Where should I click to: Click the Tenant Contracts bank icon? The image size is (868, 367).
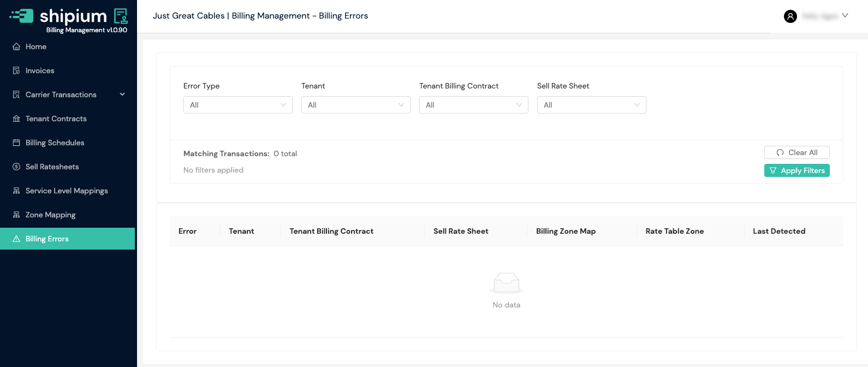(x=16, y=119)
